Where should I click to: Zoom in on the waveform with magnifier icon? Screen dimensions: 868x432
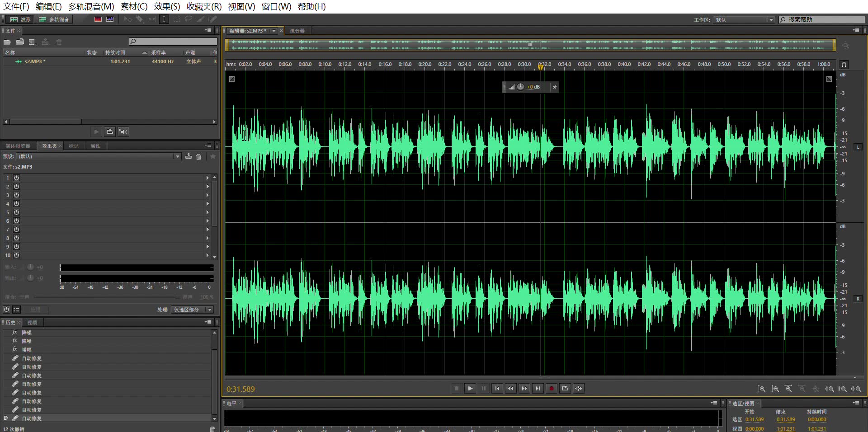(x=762, y=389)
